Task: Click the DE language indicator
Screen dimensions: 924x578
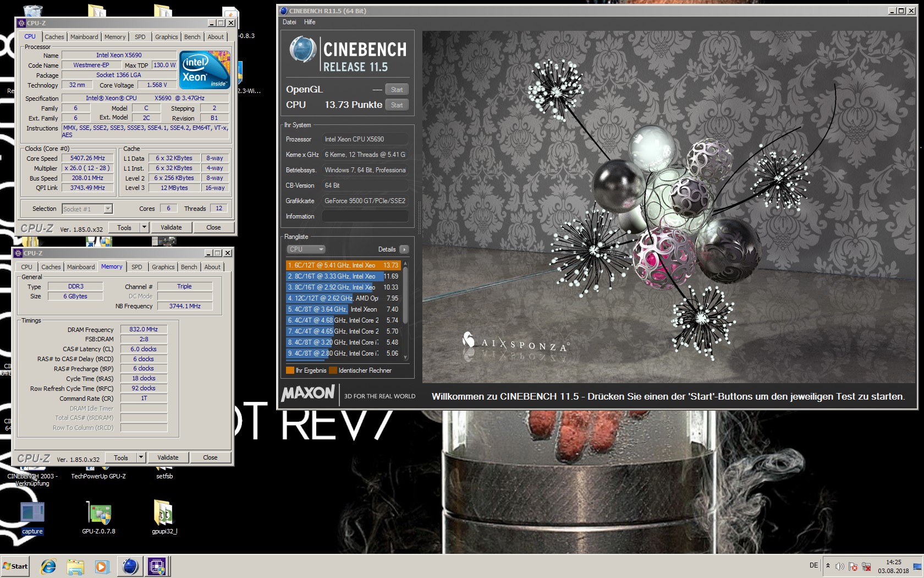Action: [x=813, y=565]
